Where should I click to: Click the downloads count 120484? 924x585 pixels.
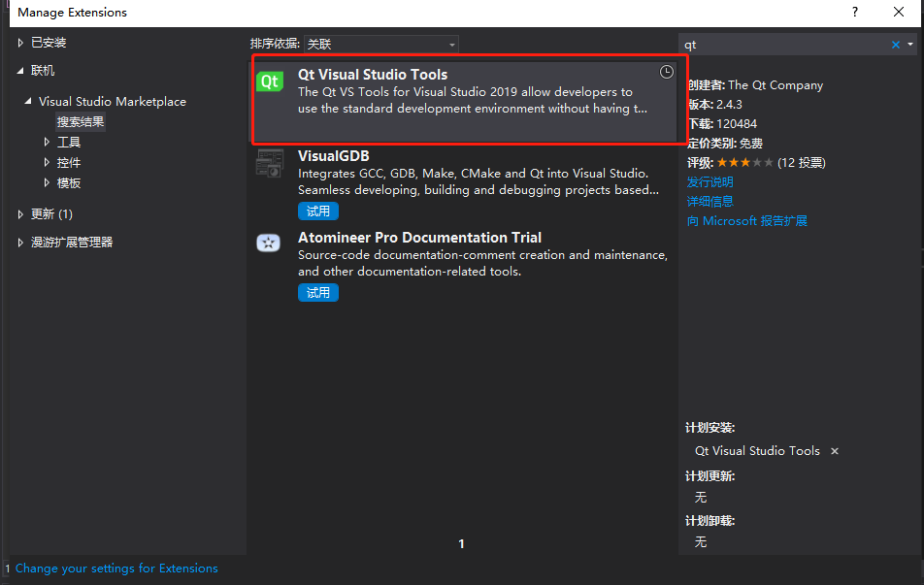737,124
